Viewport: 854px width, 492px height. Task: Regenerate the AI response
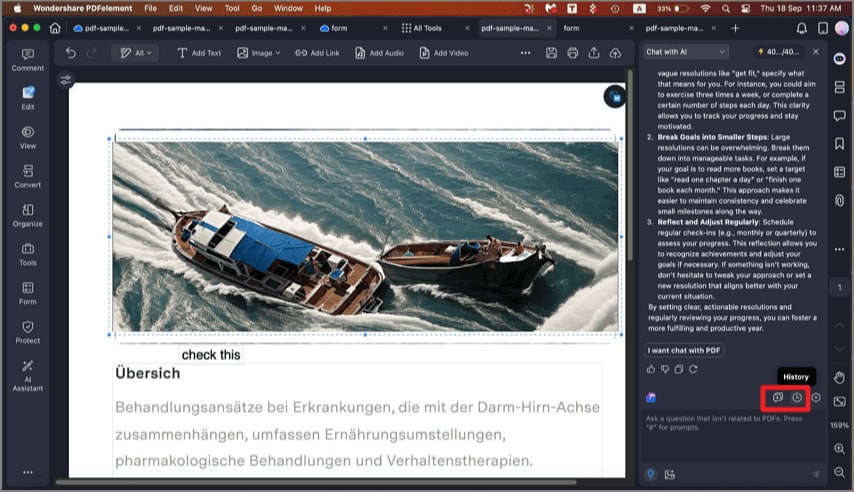coord(693,369)
